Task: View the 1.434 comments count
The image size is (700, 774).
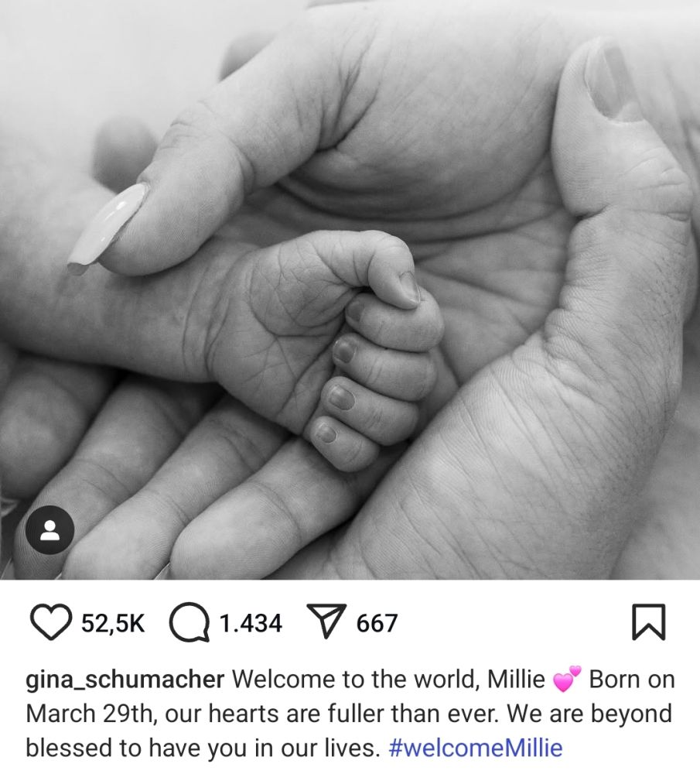Action: click(251, 623)
